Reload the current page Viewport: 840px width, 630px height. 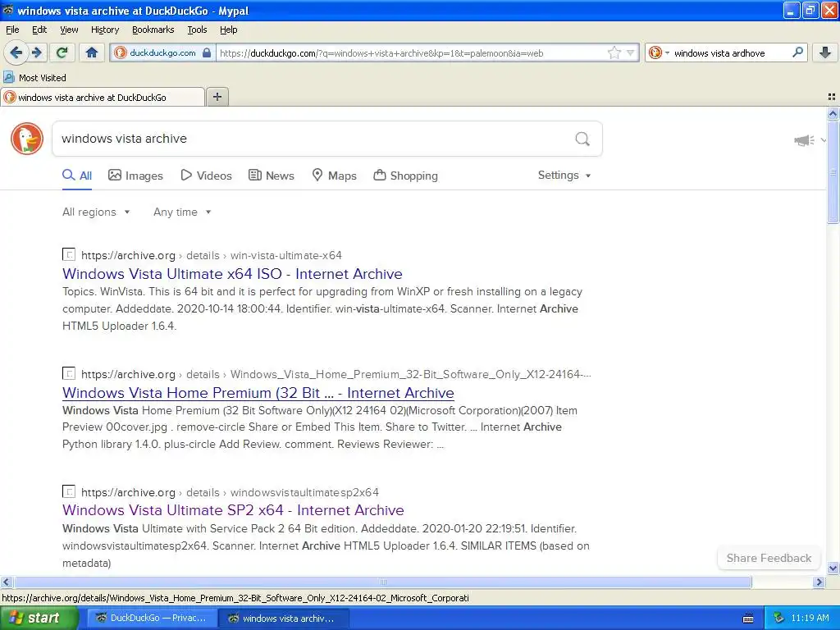62,52
